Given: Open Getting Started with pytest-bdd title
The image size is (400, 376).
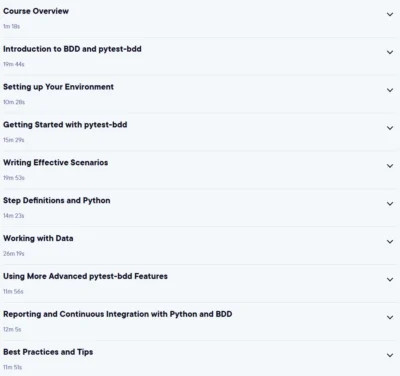Looking at the screenshot, I should click(65, 125).
